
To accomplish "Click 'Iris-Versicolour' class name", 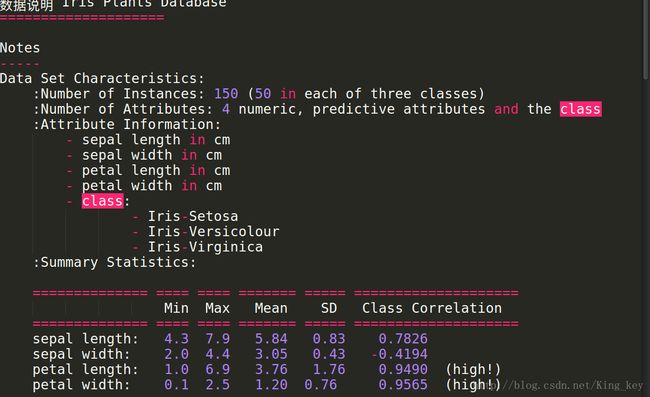I will 214,232.
